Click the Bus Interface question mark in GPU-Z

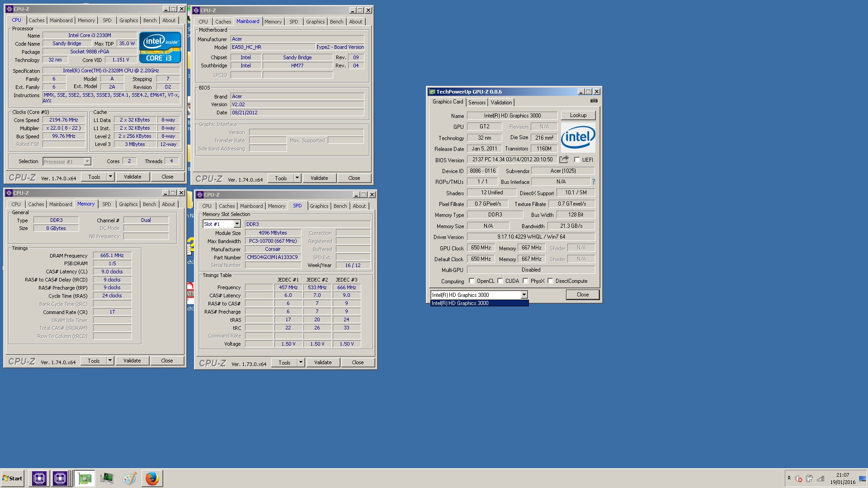[x=594, y=182]
